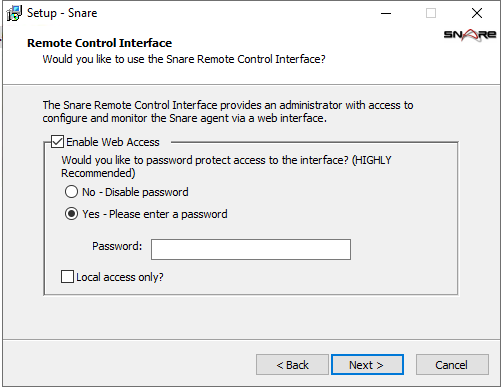Return to the previous page with Back
Image resolution: width=503 pixels, height=388 pixels.
(292, 365)
